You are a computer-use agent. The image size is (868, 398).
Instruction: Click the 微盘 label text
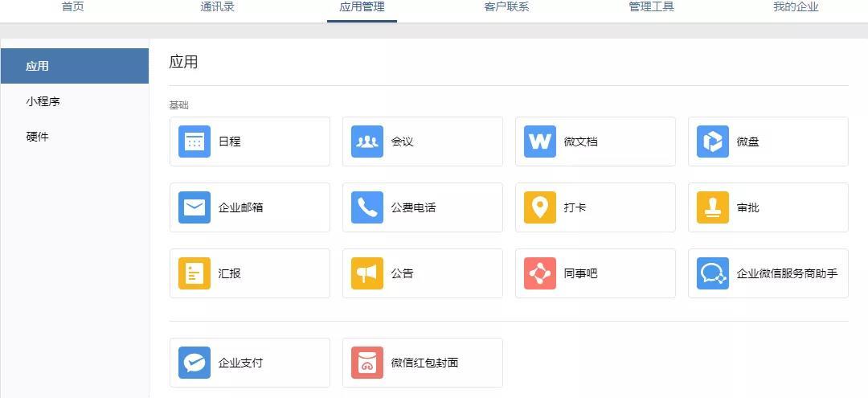tap(747, 142)
